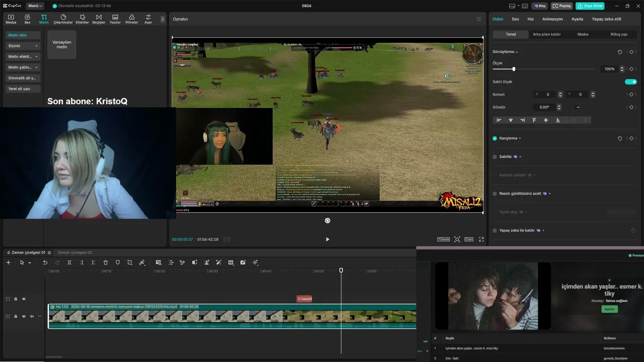
Task: Open the Geçişler transitions panel
Action: pos(99,19)
